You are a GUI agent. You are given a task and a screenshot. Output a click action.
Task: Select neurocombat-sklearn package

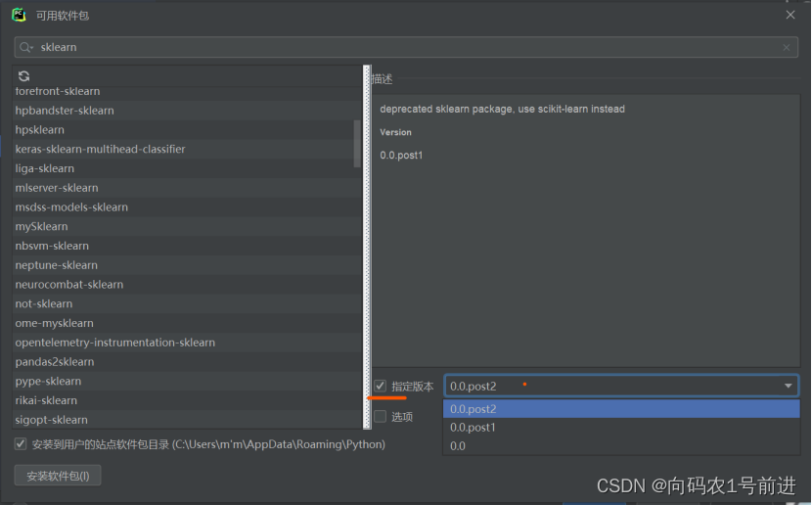[x=187, y=285]
